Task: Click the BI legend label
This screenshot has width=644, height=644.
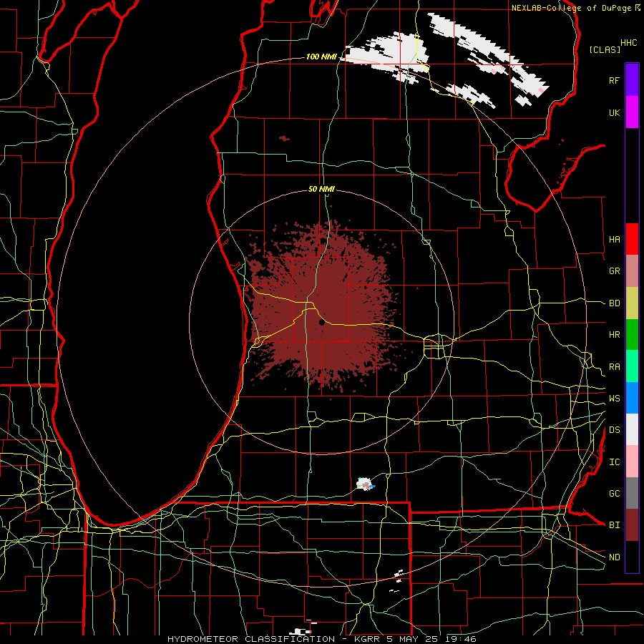Action: (x=614, y=525)
